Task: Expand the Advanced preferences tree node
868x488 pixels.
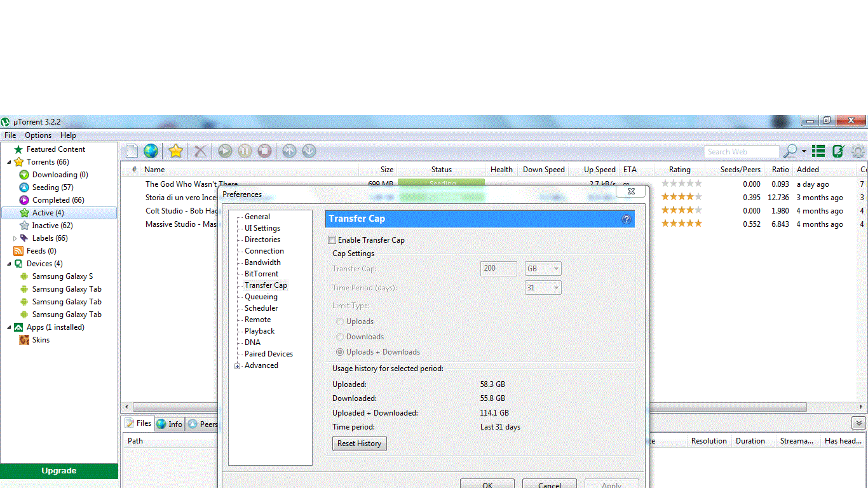Action: pos(237,365)
